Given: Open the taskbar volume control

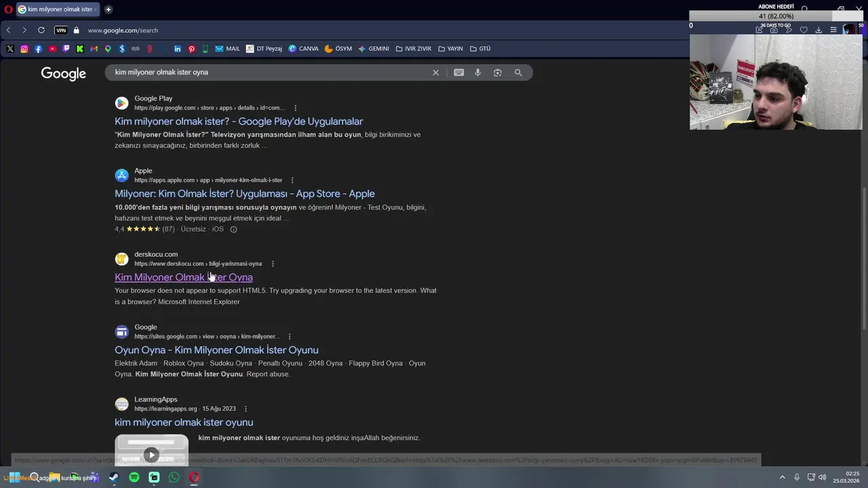Looking at the screenshot, I should (x=822, y=477).
